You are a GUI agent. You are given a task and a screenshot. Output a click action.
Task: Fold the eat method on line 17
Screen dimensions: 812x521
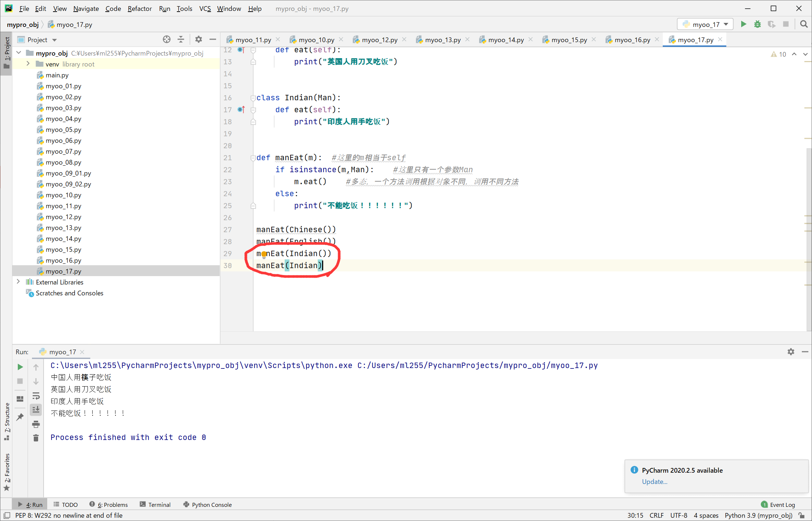point(253,110)
